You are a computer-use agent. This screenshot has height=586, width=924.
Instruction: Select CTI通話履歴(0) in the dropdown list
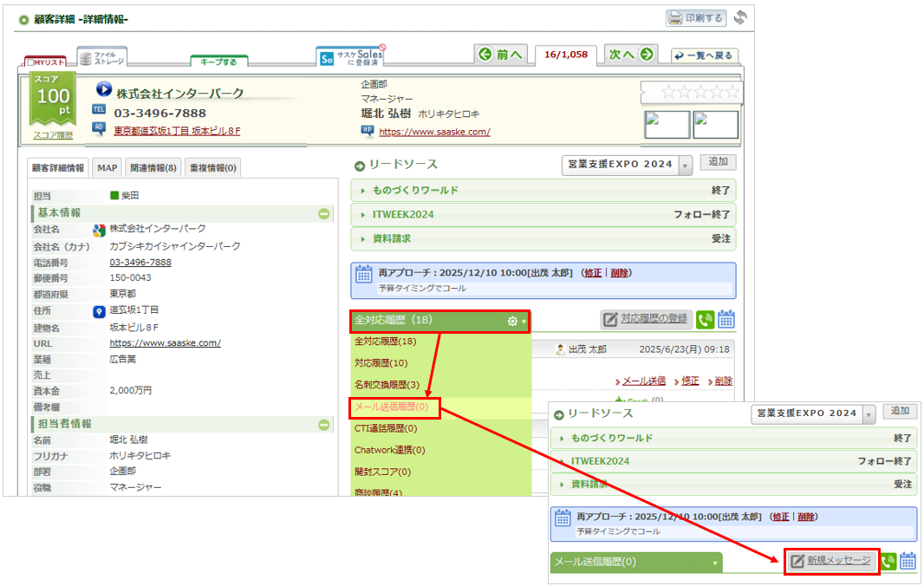coord(386,428)
